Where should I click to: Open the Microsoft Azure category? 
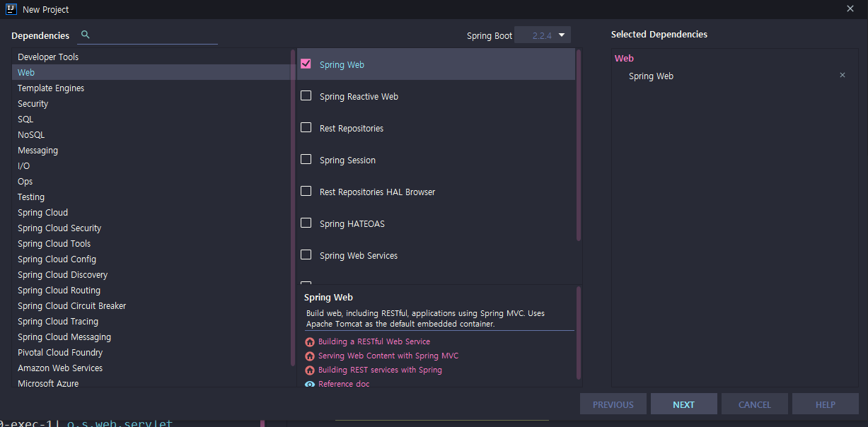151,382
